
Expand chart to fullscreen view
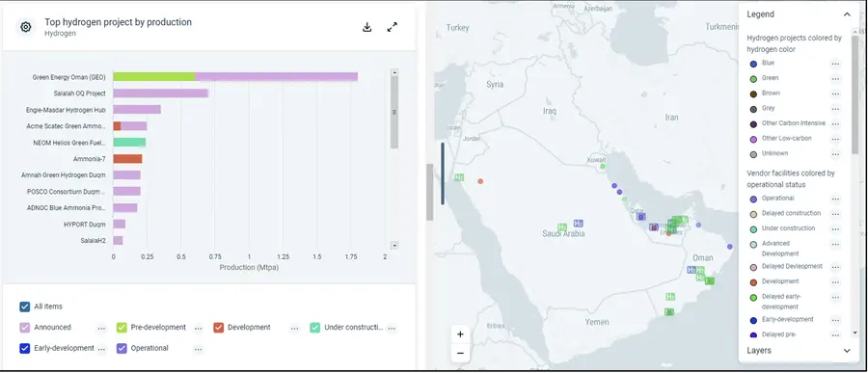392,27
